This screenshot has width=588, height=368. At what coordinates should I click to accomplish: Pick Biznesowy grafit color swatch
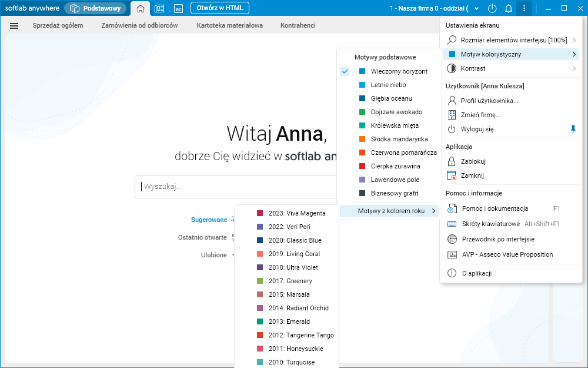362,193
